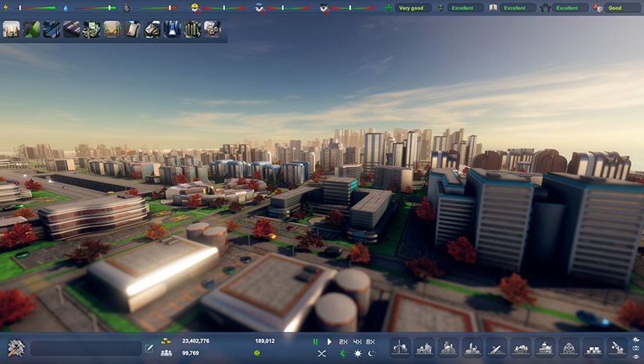Click the yellow smiley happiness icon
The width and height of the screenshot is (644, 364).
(256, 354)
